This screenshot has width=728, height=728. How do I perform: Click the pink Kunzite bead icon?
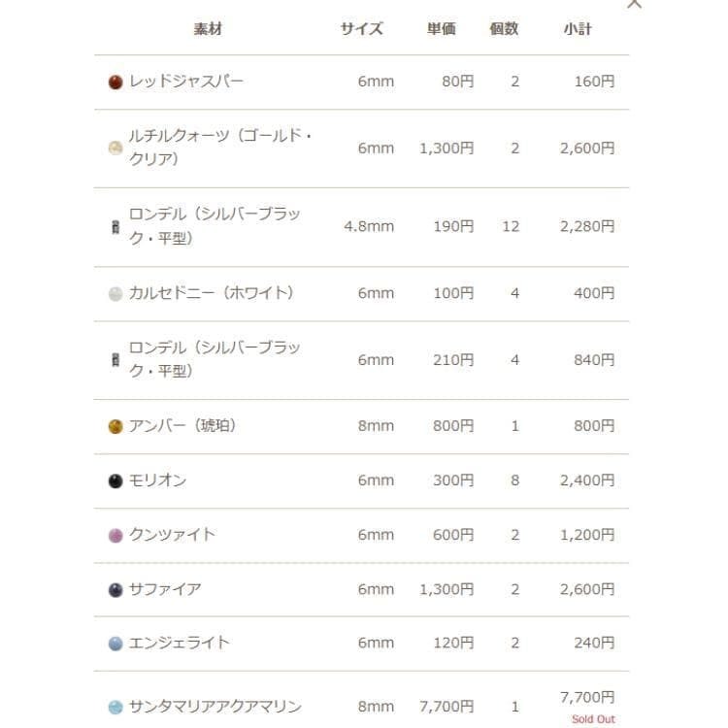click(x=116, y=535)
